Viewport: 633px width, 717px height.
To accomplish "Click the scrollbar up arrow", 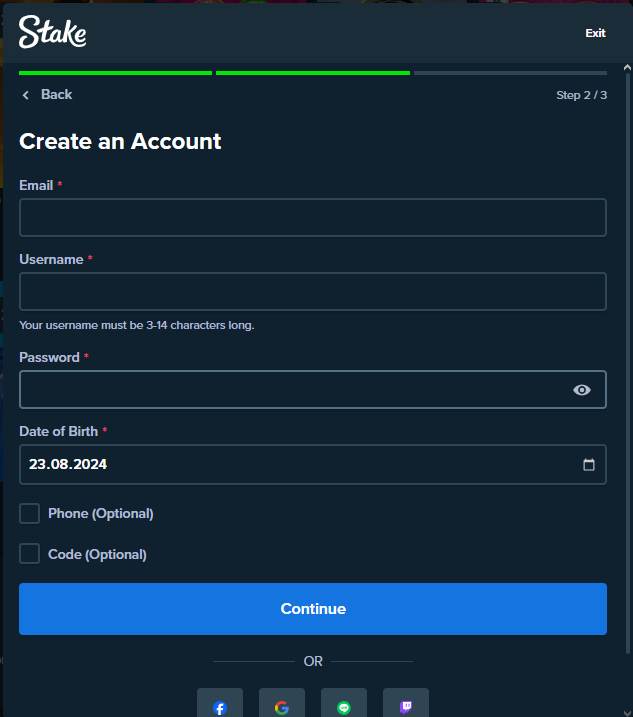I will (x=628, y=67).
